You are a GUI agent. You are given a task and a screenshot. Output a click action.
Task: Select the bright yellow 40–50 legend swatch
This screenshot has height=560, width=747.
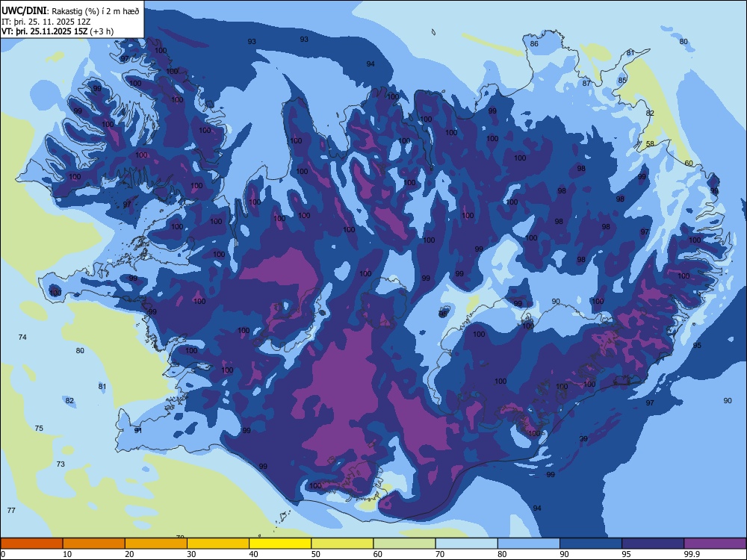click(280, 544)
